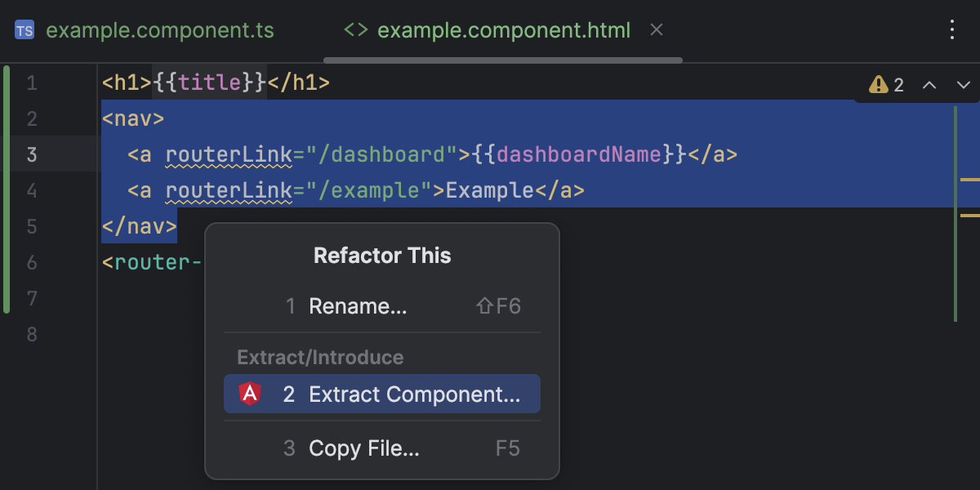Image resolution: width=980 pixels, height=490 pixels.
Task: Navigate to next warning with down arrow
Action: pyautogui.click(x=962, y=84)
